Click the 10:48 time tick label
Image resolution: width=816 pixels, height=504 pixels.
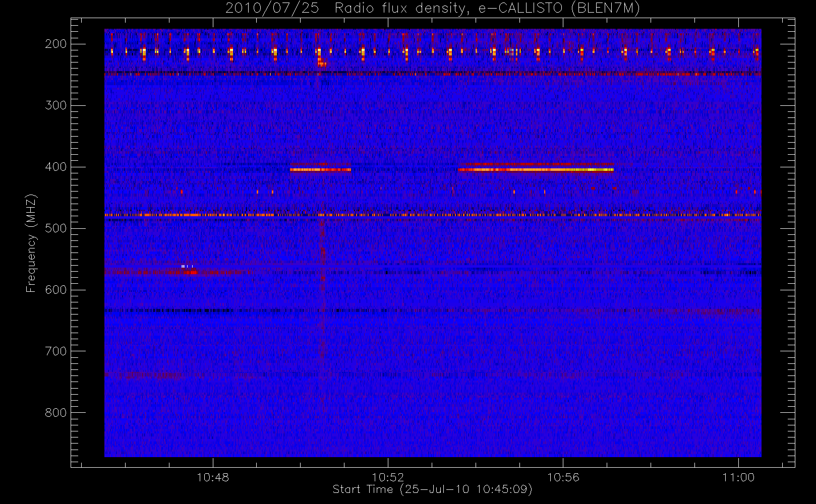coord(213,477)
